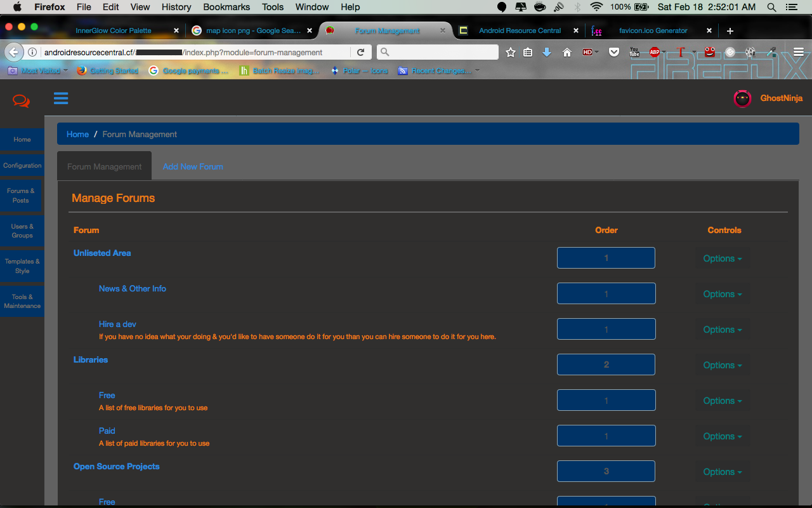Screen dimensions: 812x508
Task: Close the map icon png Google tab
Action: click(310, 30)
